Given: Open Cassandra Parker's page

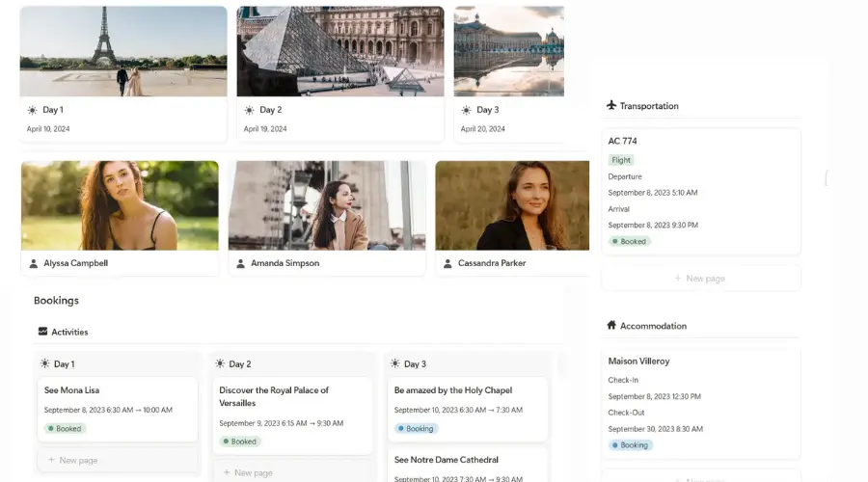Looking at the screenshot, I should [x=492, y=263].
